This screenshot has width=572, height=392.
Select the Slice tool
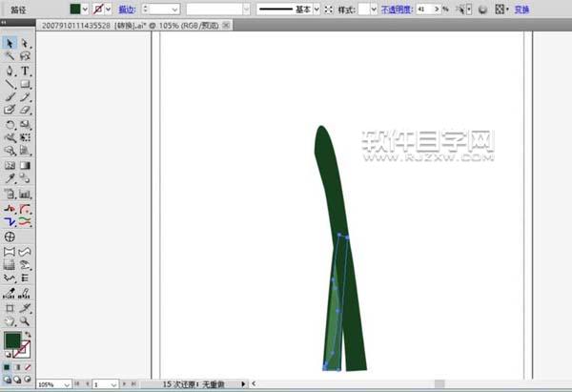point(25,308)
